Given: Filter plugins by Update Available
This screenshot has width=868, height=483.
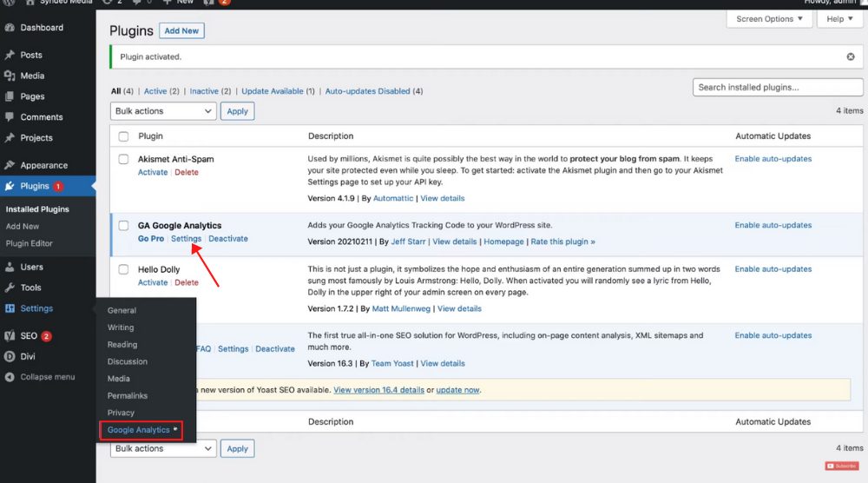Looking at the screenshot, I should pos(273,91).
